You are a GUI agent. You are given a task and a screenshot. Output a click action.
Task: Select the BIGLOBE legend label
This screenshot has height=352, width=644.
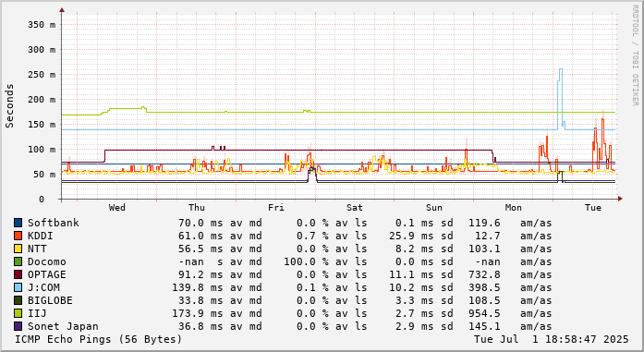50,300
